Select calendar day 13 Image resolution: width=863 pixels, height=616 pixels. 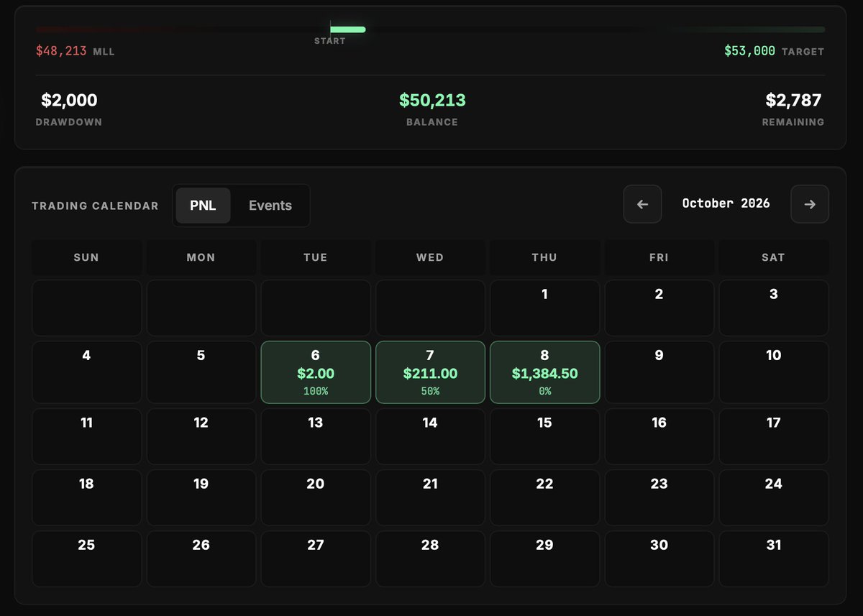click(x=316, y=436)
